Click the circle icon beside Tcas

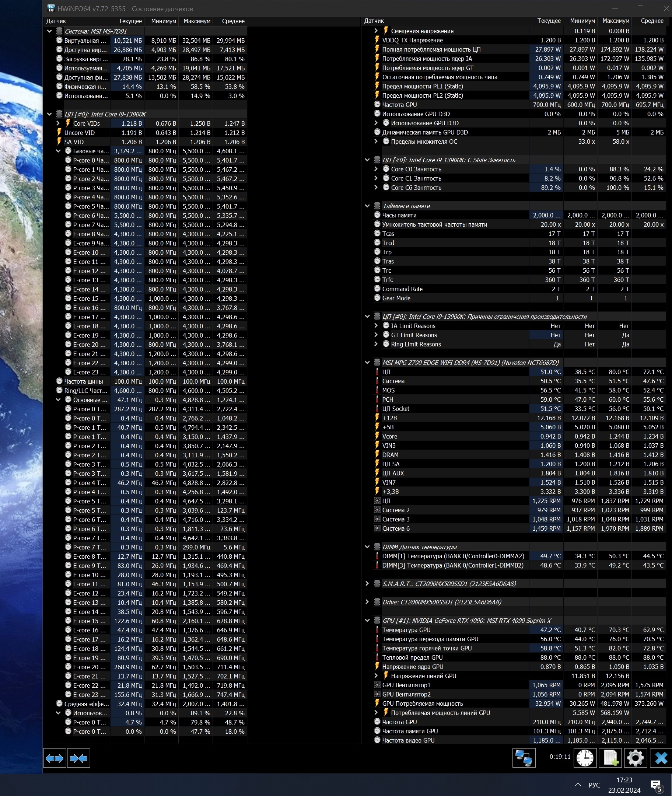pyautogui.click(x=377, y=234)
